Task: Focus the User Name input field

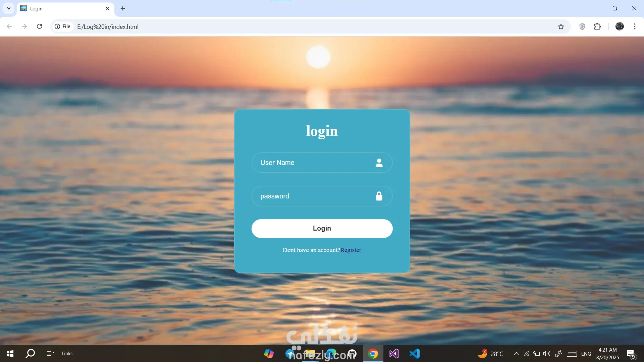Action: tap(312, 163)
